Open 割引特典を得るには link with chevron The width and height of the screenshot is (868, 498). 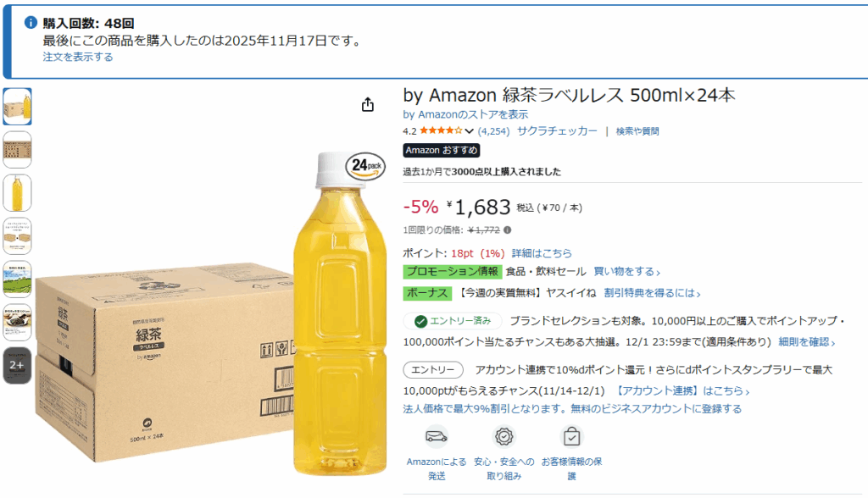pos(652,293)
